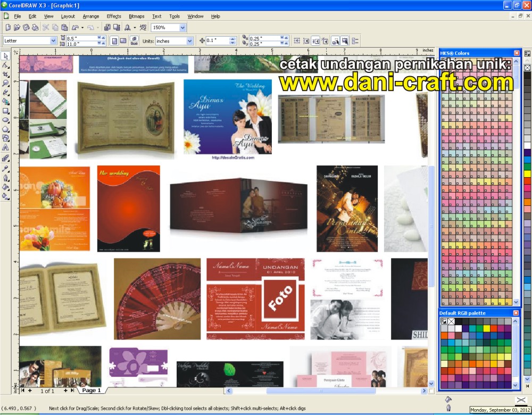
Task: Toggle Snap to Guidelines
Action: pyautogui.click(x=306, y=41)
